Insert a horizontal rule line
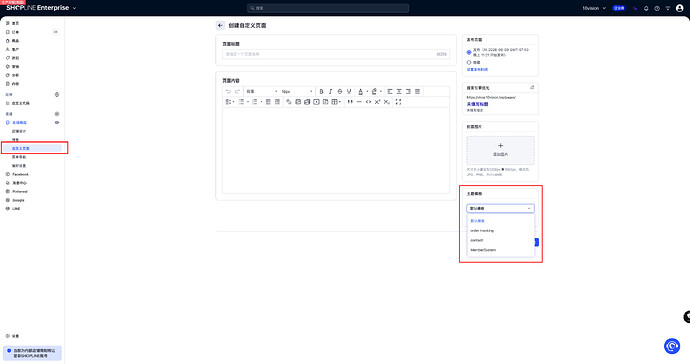Screen dimensions: 690x364 pos(359,102)
